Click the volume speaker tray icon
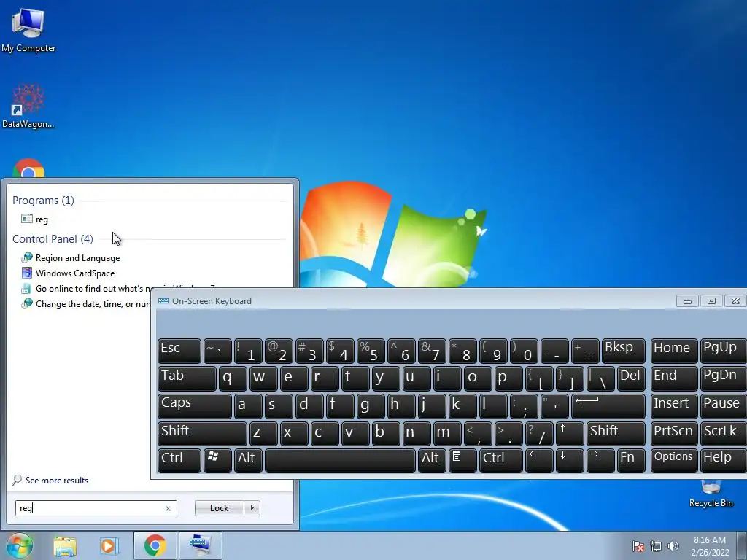This screenshot has height=560, width=747. click(x=673, y=546)
